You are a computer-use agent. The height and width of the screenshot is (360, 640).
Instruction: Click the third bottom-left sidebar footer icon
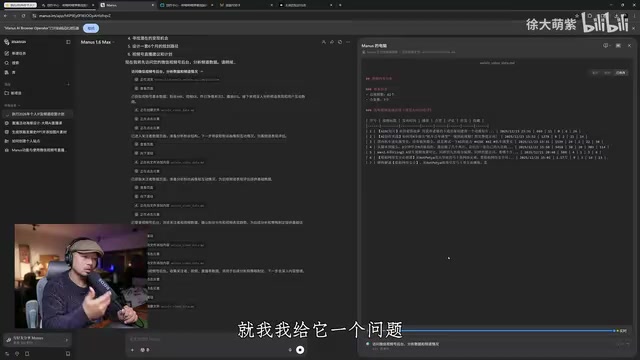point(27,353)
